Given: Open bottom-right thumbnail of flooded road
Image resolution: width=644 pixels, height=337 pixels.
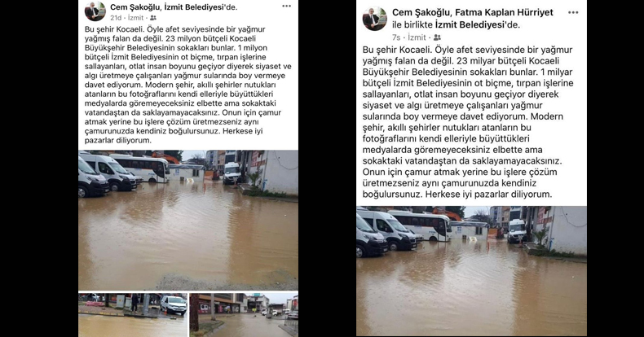Looking at the screenshot, I should pyautogui.click(x=244, y=315).
